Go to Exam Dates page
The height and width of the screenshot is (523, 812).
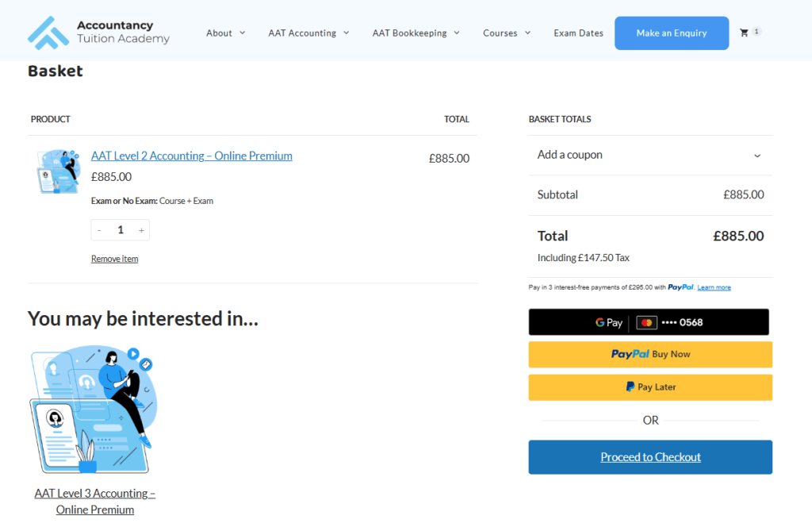pos(578,33)
